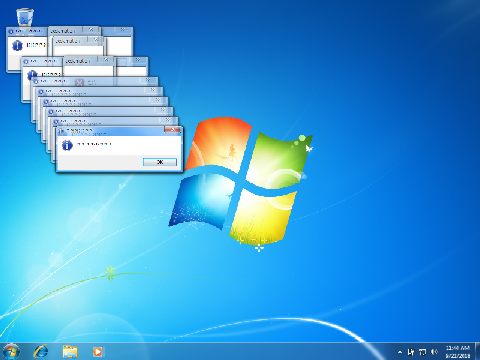This screenshot has height=360, width=480.
Task: Open the power plug tray icon
Action: (411, 352)
